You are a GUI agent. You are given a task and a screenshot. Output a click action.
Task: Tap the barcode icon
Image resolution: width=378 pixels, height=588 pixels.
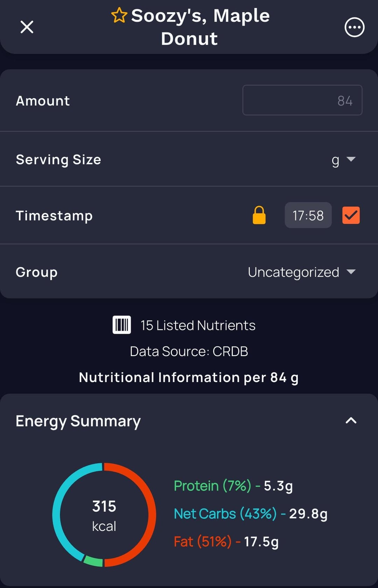121,325
